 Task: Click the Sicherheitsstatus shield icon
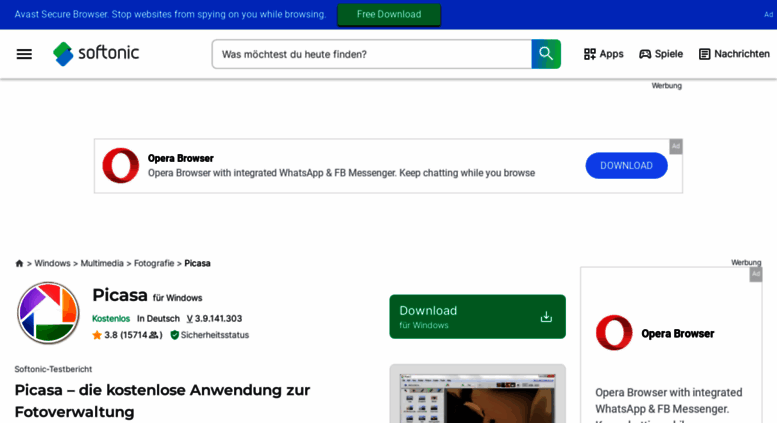(174, 335)
